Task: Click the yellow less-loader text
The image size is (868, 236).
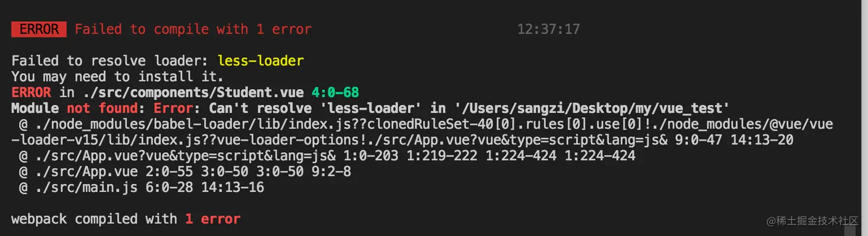Action: click(261, 60)
